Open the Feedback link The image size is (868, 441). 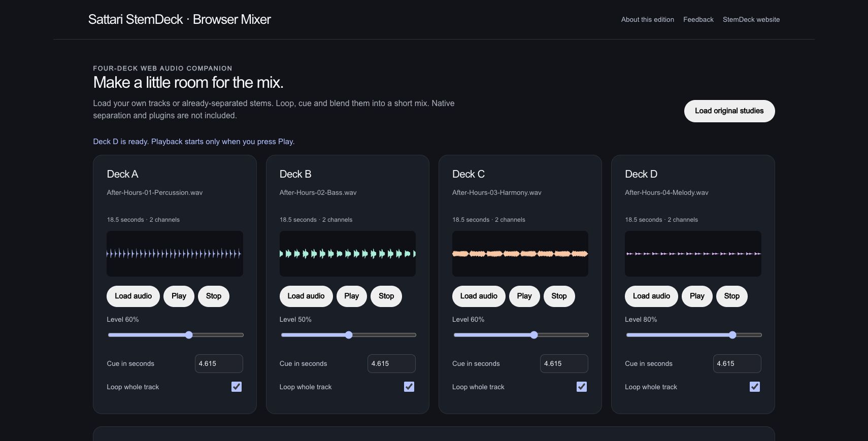(698, 19)
